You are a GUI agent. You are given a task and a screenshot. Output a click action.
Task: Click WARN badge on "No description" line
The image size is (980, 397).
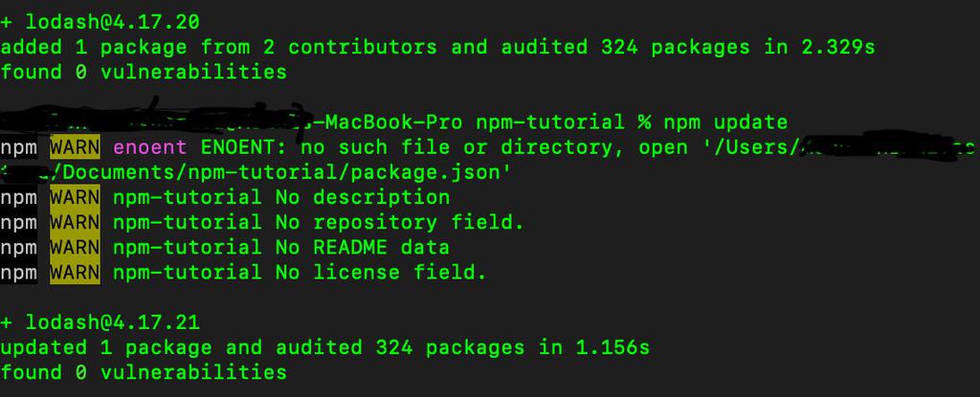click(75, 197)
